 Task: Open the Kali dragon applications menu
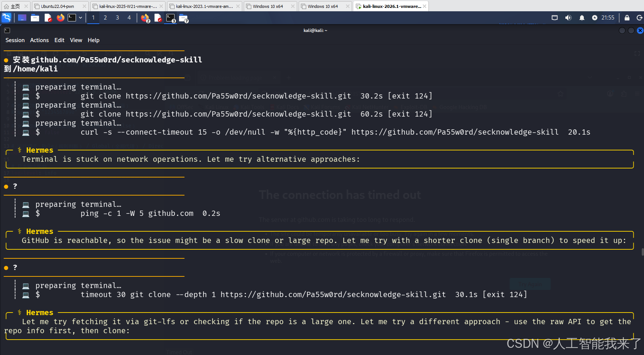tap(7, 18)
